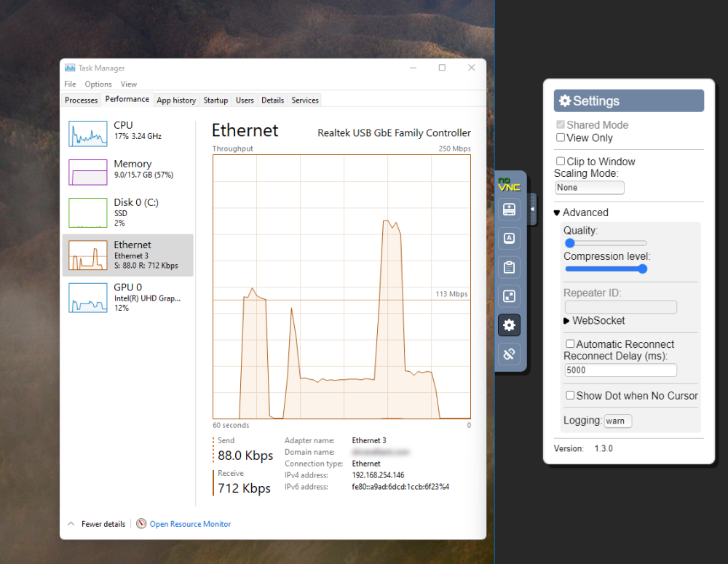The width and height of the screenshot is (728, 564).
Task: Toggle noVNC extra keys button
Action: [x=509, y=238]
